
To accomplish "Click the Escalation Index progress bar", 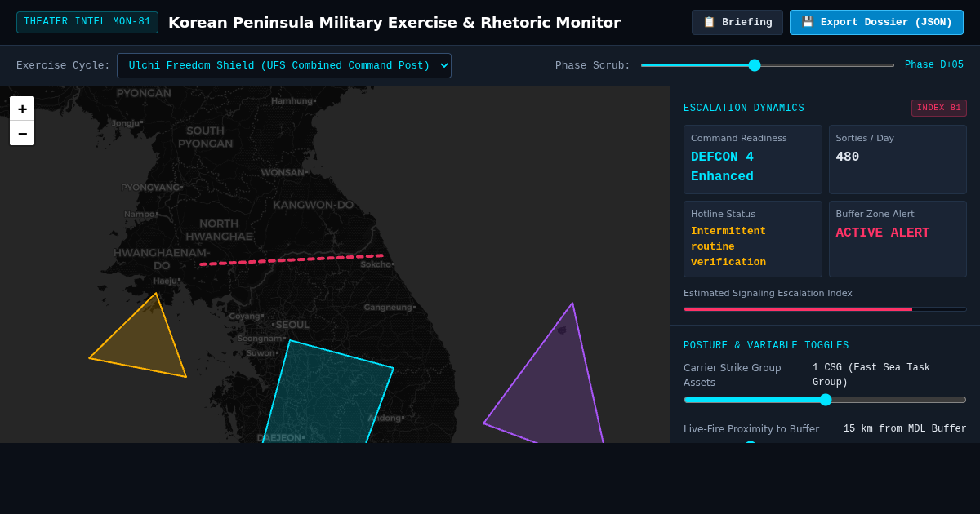I will pyautogui.click(x=825, y=309).
